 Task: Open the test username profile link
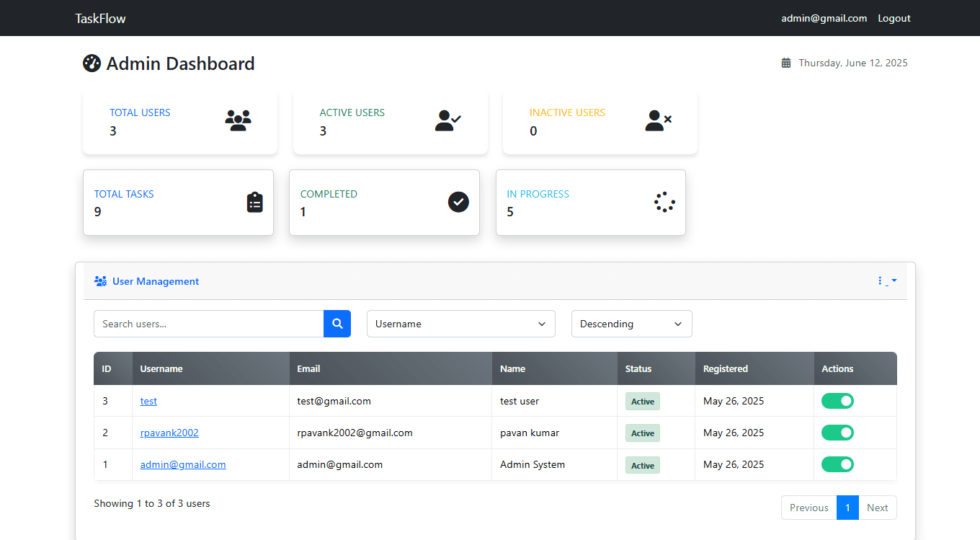click(148, 401)
